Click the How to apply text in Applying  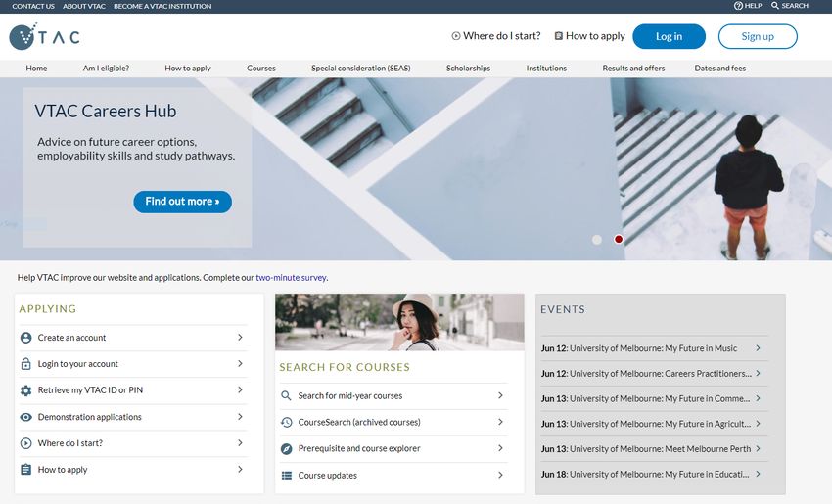click(63, 470)
